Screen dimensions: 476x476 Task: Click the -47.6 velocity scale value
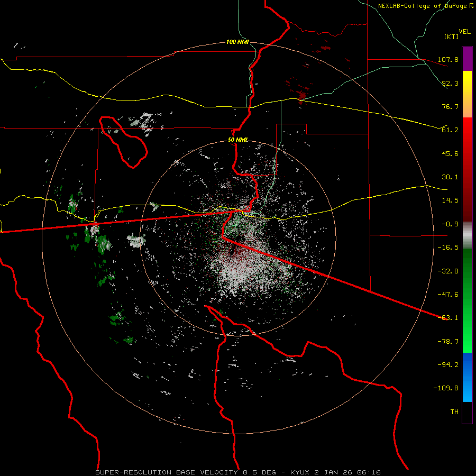[x=448, y=295]
